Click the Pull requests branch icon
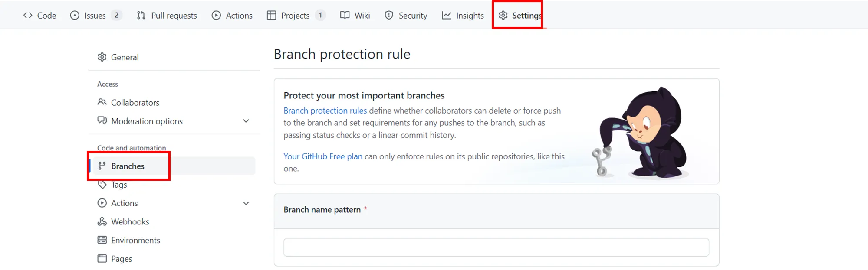The width and height of the screenshot is (868, 270). pyautogui.click(x=141, y=16)
